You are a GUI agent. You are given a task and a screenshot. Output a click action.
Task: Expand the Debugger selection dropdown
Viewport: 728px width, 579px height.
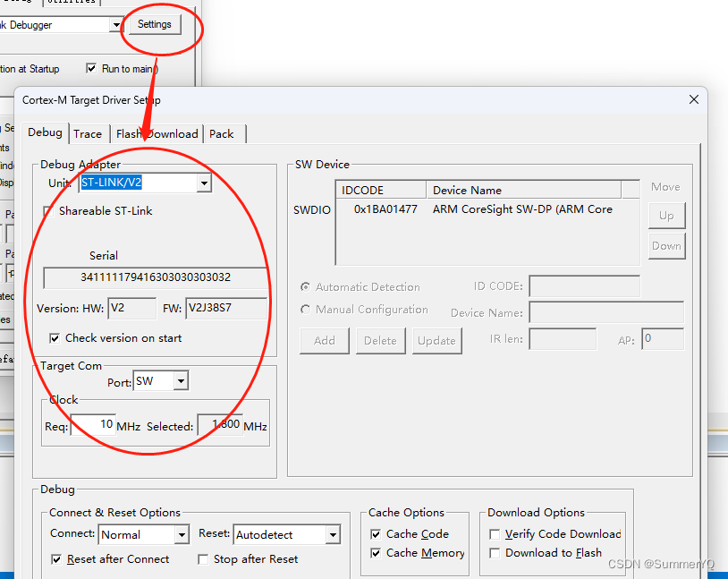115,25
